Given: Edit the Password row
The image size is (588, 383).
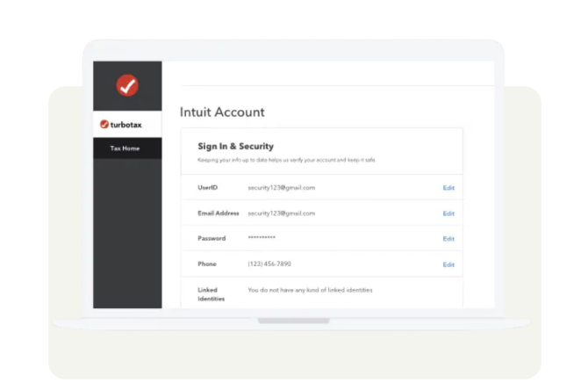Looking at the screenshot, I should 448,238.
